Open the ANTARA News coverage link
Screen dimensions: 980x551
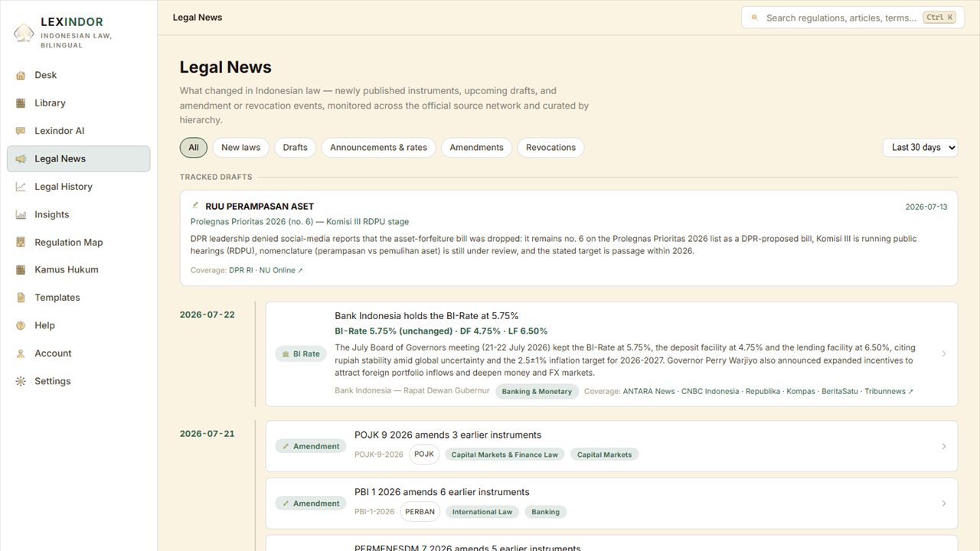[x=648, y=391]
